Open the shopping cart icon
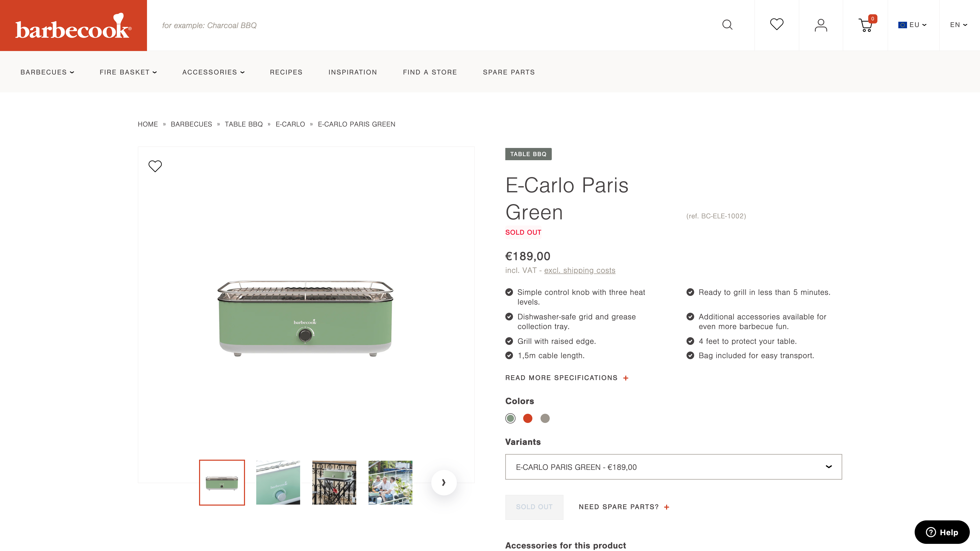 coord(866,25)
